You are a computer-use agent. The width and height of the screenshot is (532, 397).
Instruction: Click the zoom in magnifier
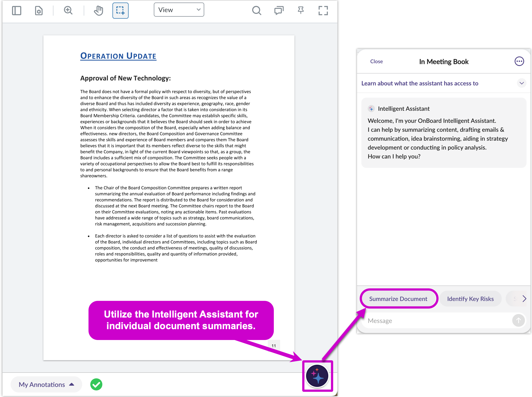(68, 11)
